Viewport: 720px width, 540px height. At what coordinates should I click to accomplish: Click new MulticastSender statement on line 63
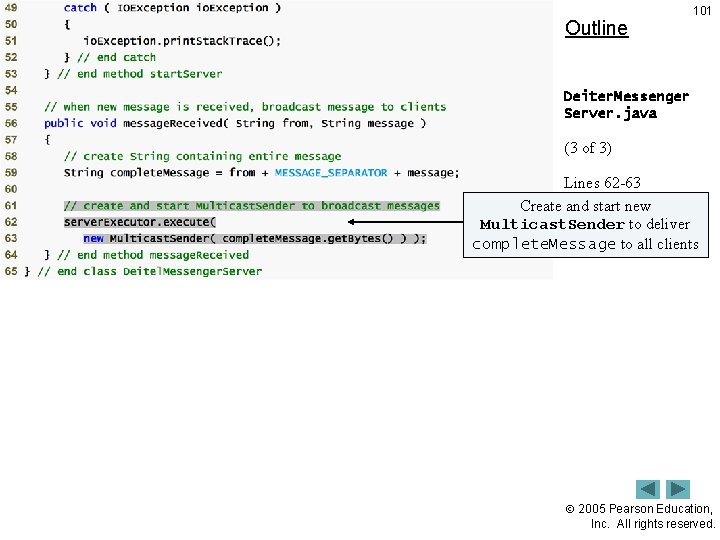click(255, 239)
